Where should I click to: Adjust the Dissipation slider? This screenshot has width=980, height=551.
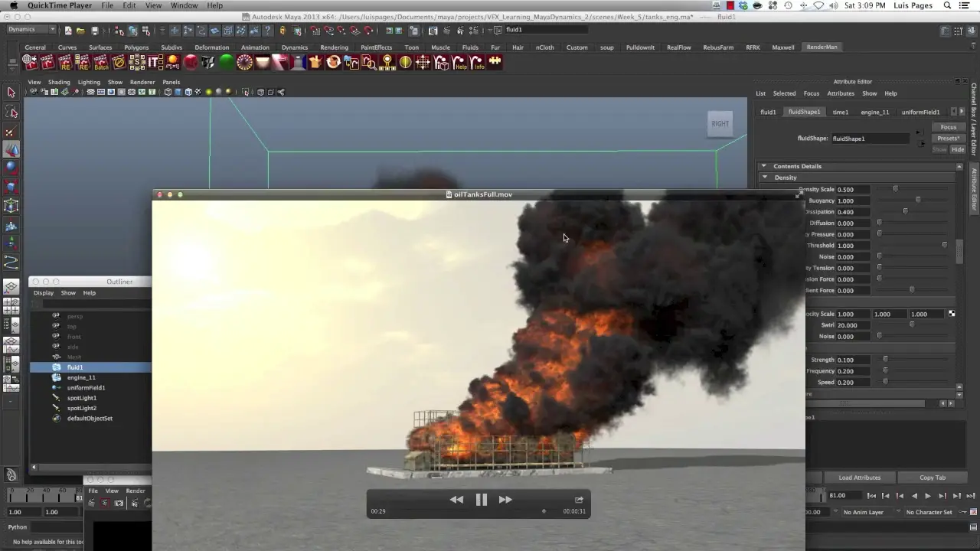(x=906, y=212)
